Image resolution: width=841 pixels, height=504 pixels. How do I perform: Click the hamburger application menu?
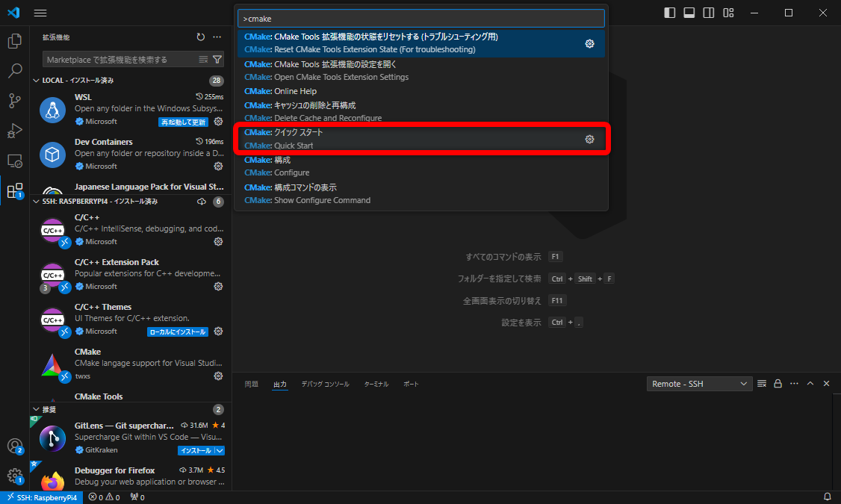point(40,13)
